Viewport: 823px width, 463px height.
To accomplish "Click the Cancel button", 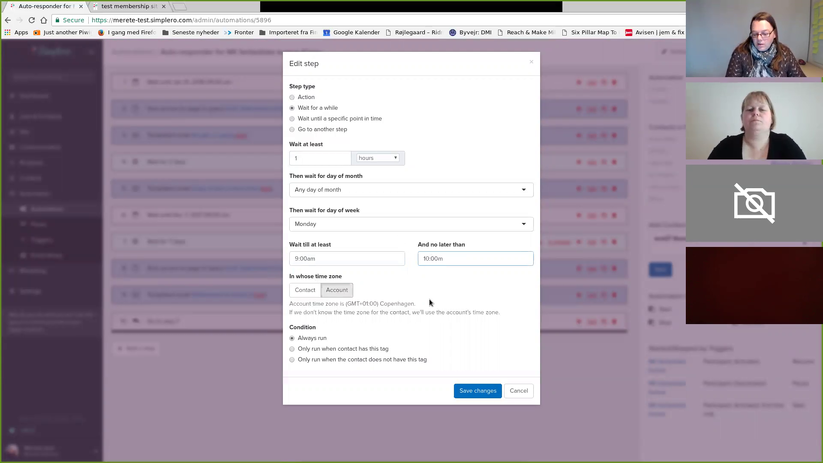I will (519, 391).
